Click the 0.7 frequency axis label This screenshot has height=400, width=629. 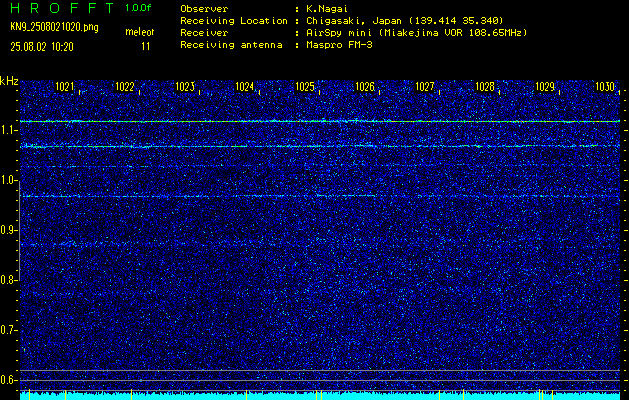[x=7, y=330]
